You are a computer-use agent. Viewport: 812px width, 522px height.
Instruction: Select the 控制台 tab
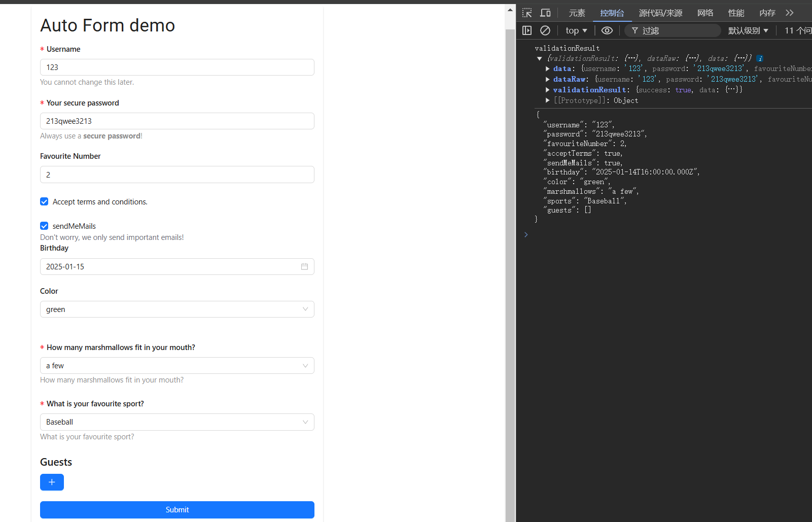coord(612,13)
